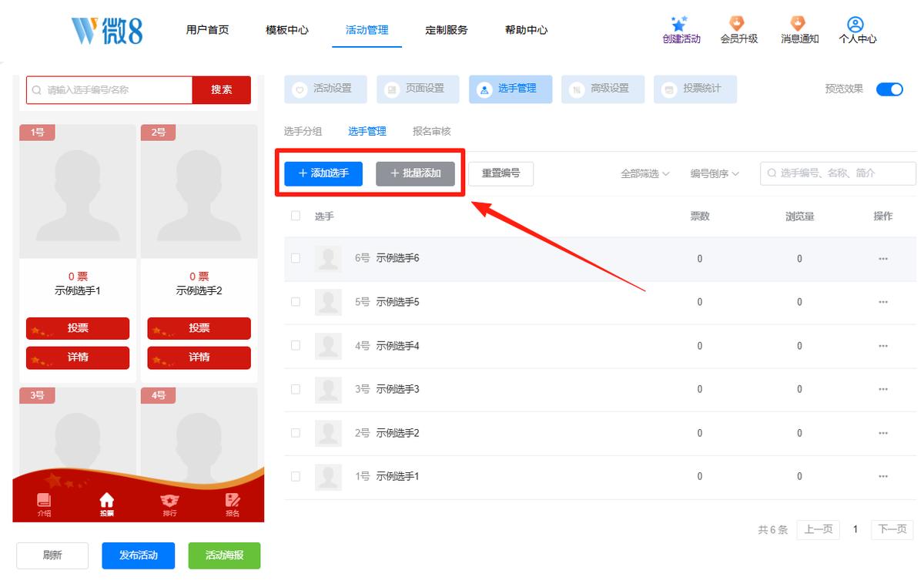Tap the 排行 ranking icon in preview footer
Viewport: 924px width, 584px height.
[x=169, y=501]
